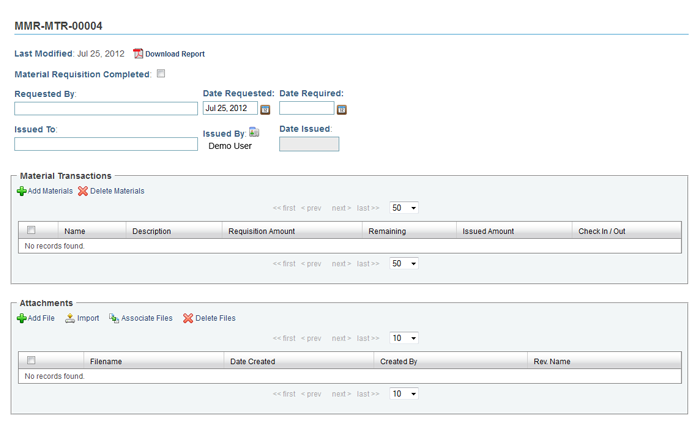Open the top Attachments page-size dropdown
The image size is (700, 436).
tap(404, 338)
